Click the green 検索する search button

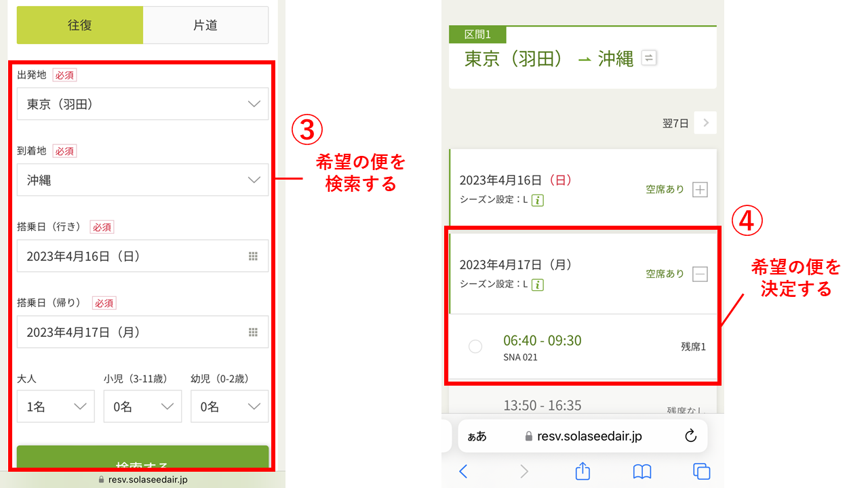point(142,457)
